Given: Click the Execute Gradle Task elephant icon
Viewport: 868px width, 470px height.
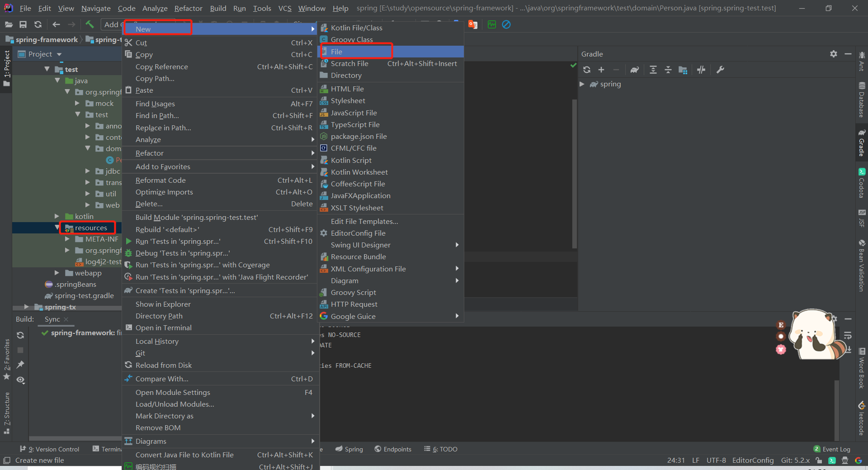Looking at the screenshot, I should coord(635,70).
